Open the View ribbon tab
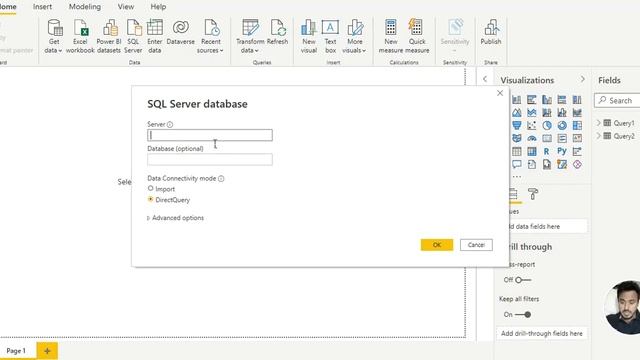This screenshot has height=360, width=640. tap(126, 7)
